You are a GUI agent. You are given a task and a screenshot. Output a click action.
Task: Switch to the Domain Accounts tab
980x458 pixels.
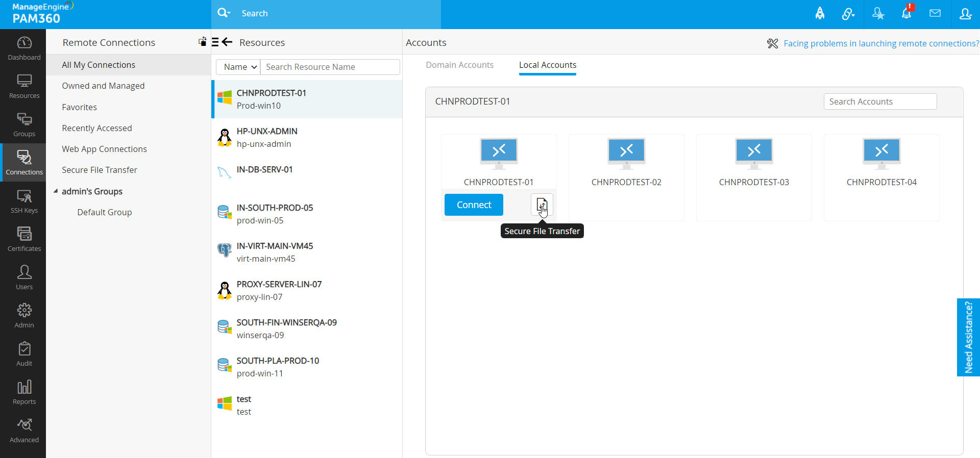coord(459,65)
